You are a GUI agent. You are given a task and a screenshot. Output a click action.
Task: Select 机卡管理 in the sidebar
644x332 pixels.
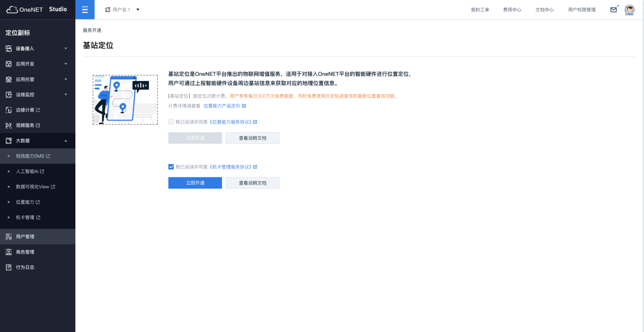tap(38, 217)
